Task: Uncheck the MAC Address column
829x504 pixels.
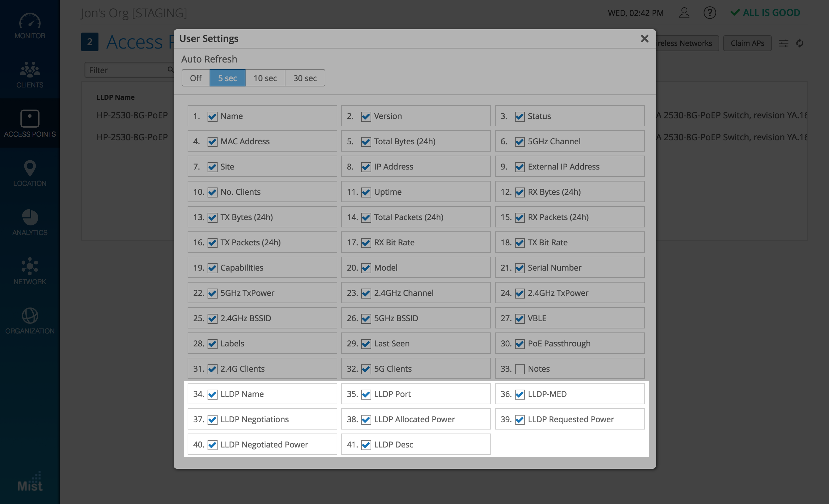Action: click(212, 142)
